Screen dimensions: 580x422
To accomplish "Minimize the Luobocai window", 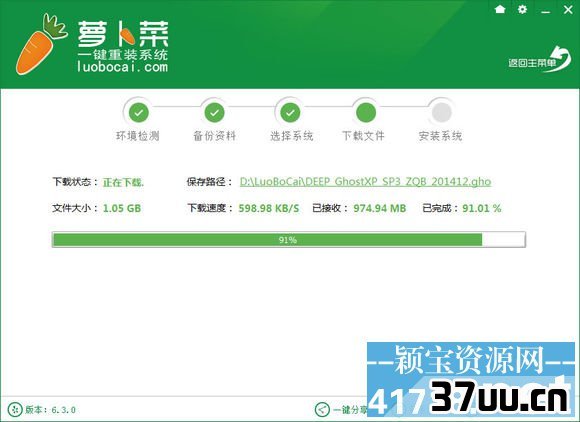I will coord(545,12).
